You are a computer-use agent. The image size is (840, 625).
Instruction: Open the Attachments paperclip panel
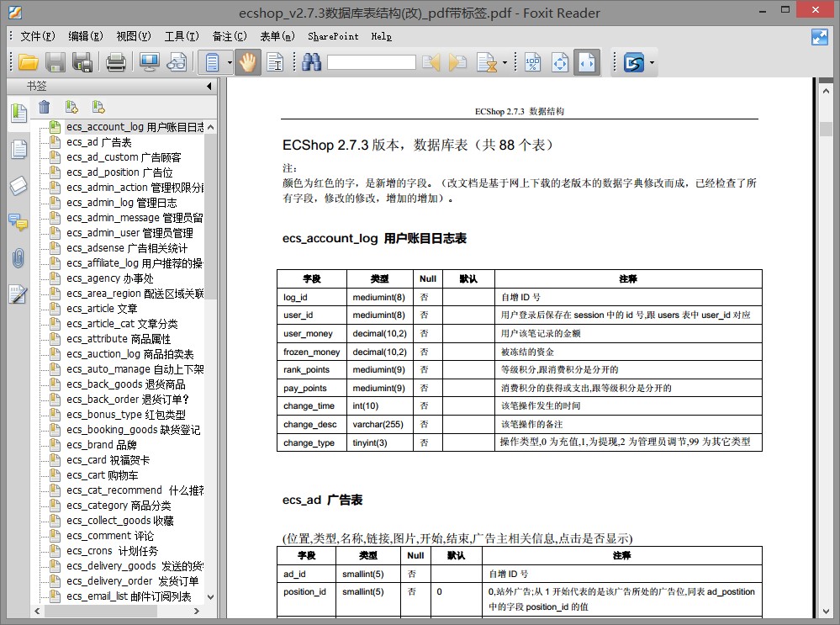(18, 258)
